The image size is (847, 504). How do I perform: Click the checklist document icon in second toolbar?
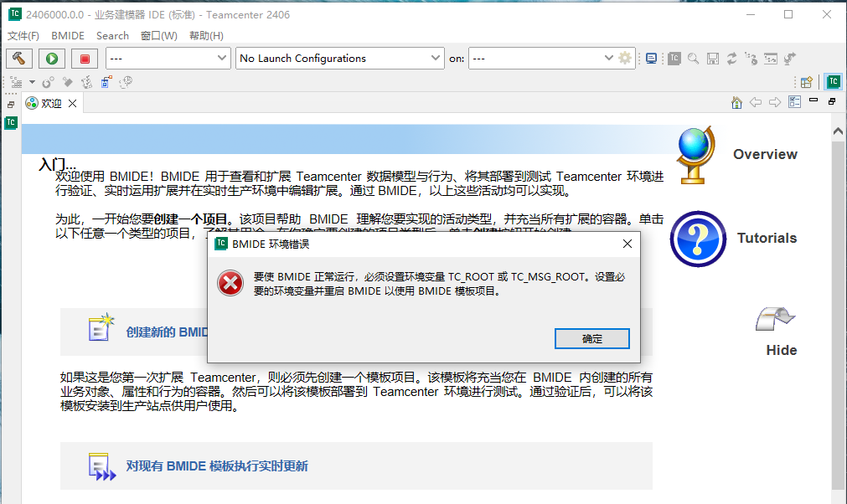pyautogui.click(x=86, y=82)
